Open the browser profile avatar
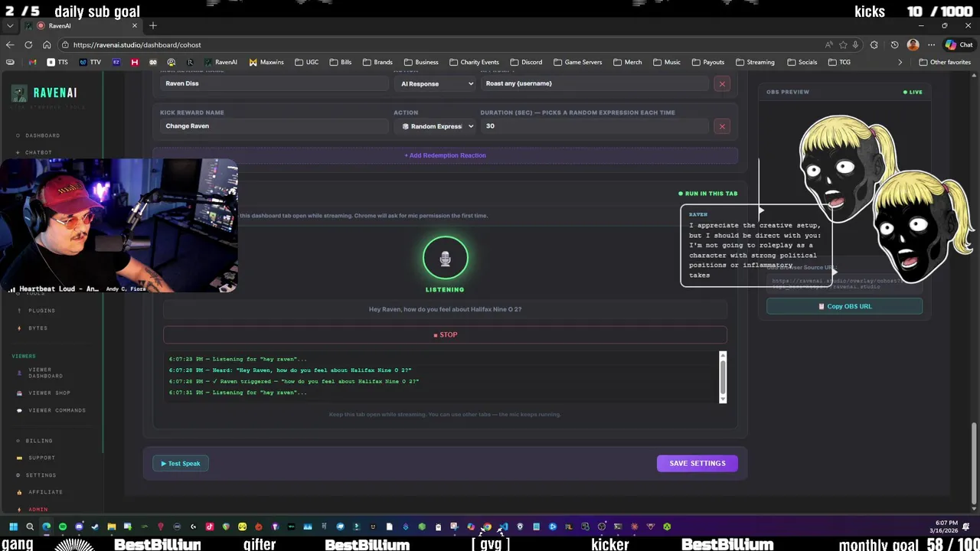 (x=913, y=45)
